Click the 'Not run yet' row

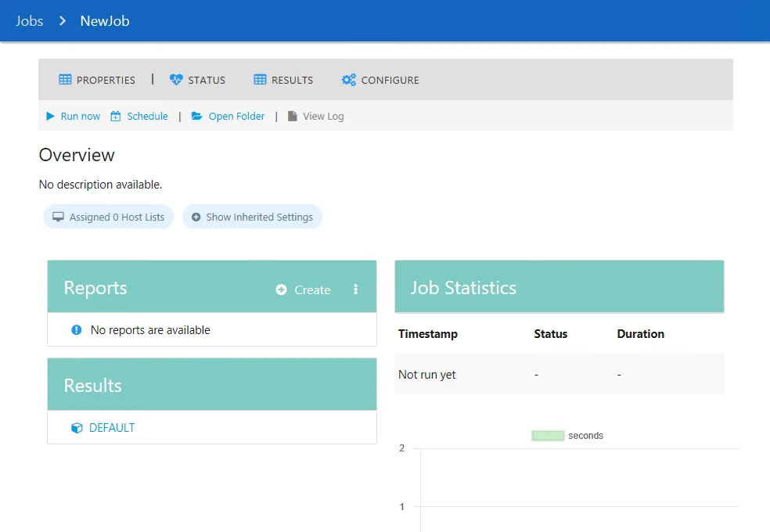click(x=560, y=375)
